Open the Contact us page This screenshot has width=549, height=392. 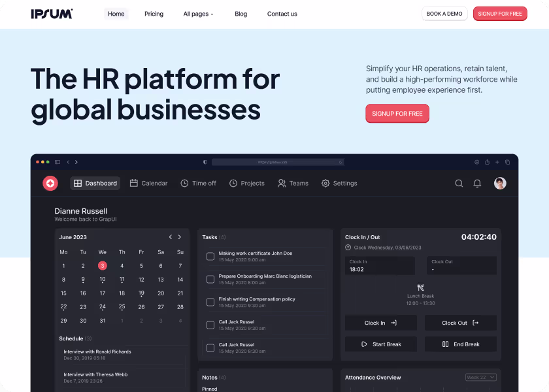(x=282, y=14)
